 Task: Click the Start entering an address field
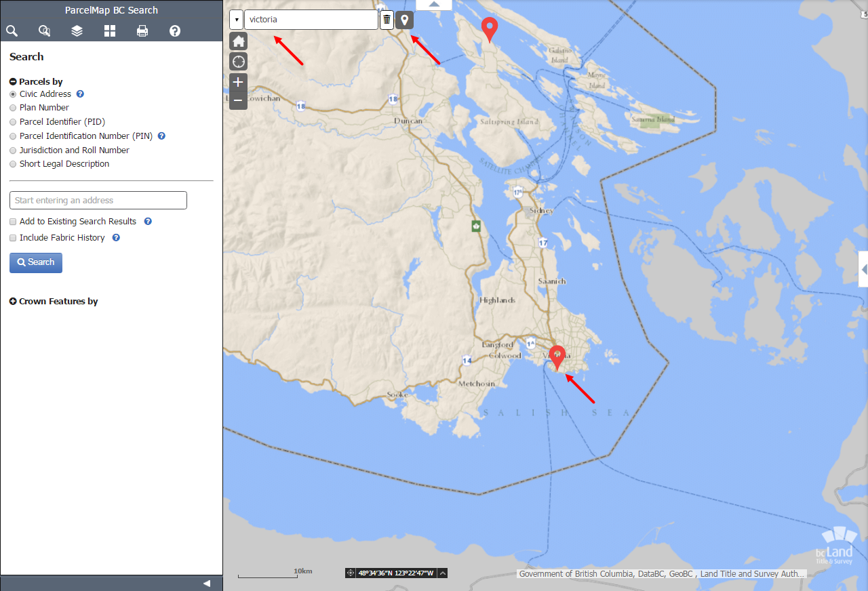point(98,200)
